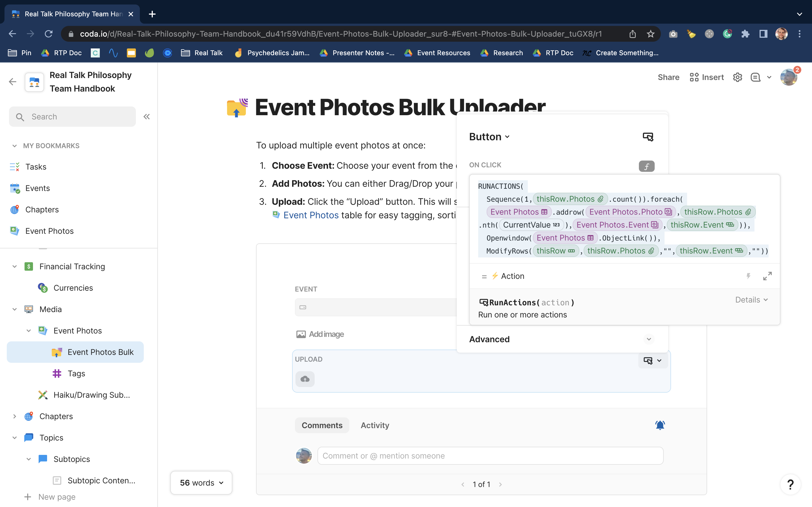Open the Button type dropdown

[489, 137]
